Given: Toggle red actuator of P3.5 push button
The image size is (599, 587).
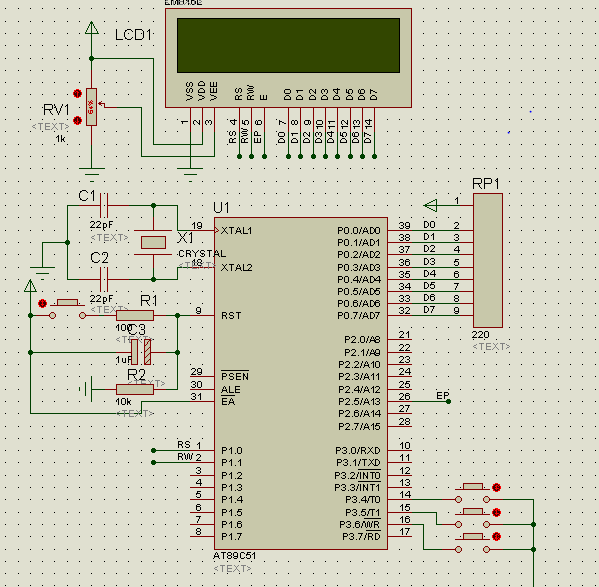Looking at the screenshot, I should (497, 513).
